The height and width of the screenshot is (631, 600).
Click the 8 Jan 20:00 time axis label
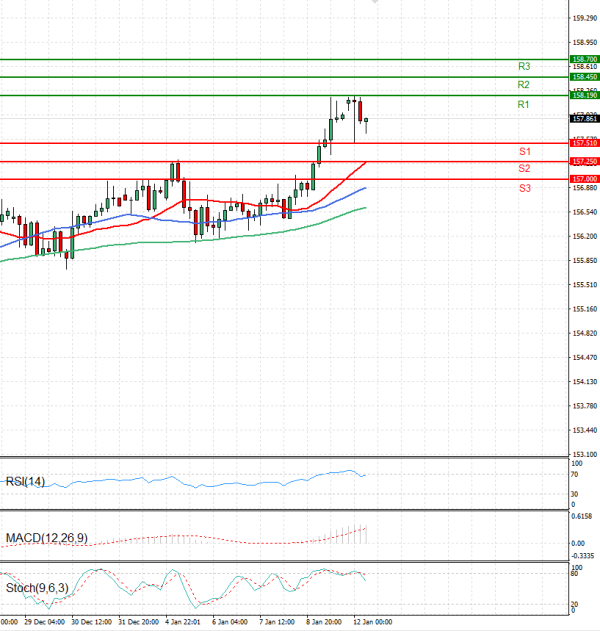point(325,622)
